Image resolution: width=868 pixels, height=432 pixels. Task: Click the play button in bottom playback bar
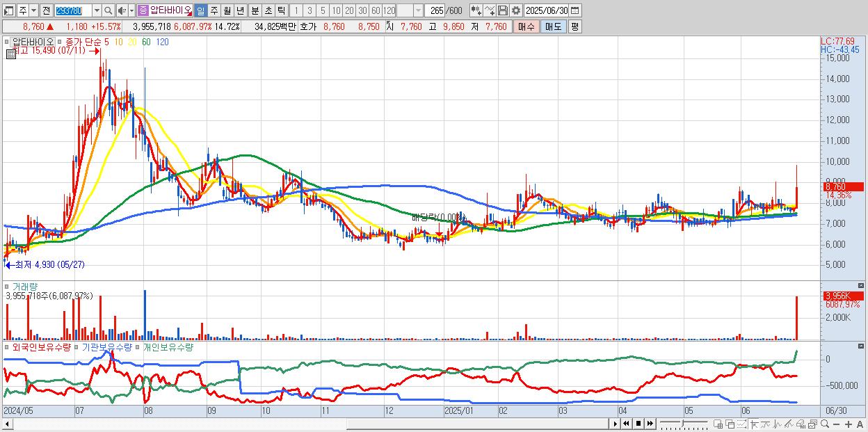615,424
